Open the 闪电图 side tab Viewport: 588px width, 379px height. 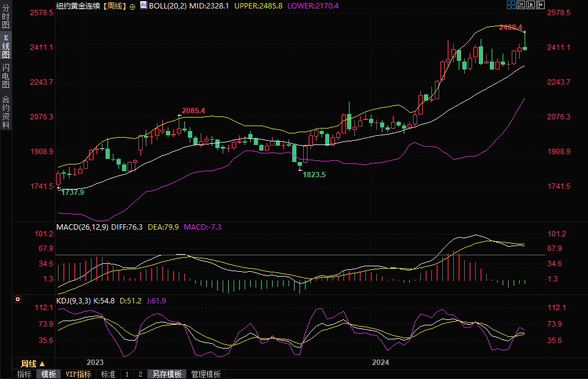click(x=5, y=76)
